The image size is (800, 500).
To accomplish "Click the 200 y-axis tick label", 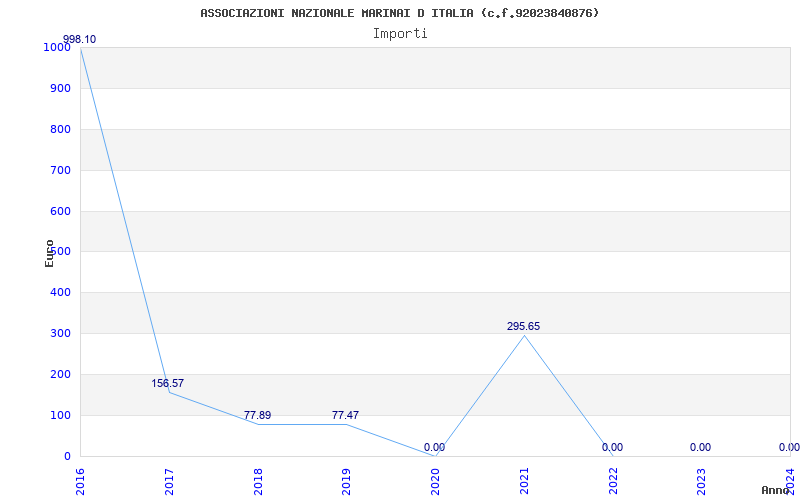I will pos(60,374).
